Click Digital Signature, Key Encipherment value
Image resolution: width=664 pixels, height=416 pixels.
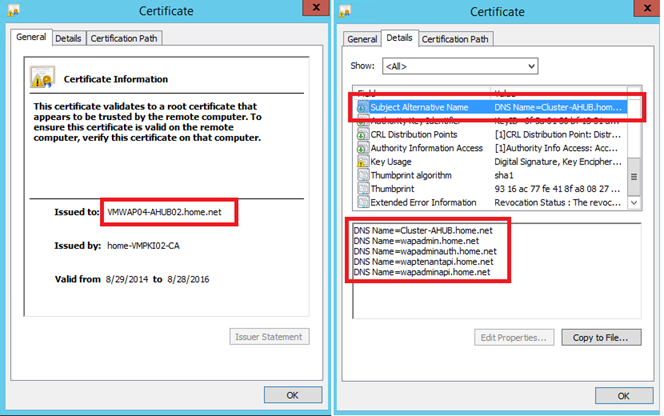(558, 162)
